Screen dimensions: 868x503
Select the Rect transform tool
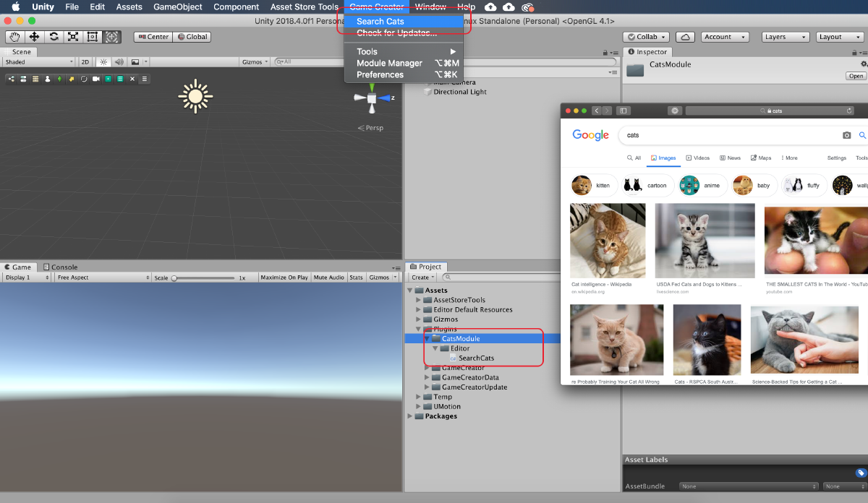pyautogui.click(x=93, y=37)
